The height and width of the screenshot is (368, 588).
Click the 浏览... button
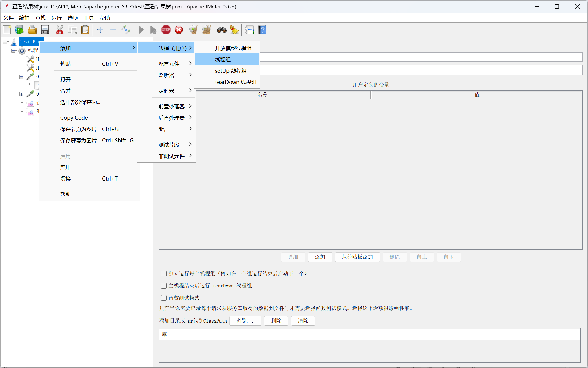tap(245, 321)
